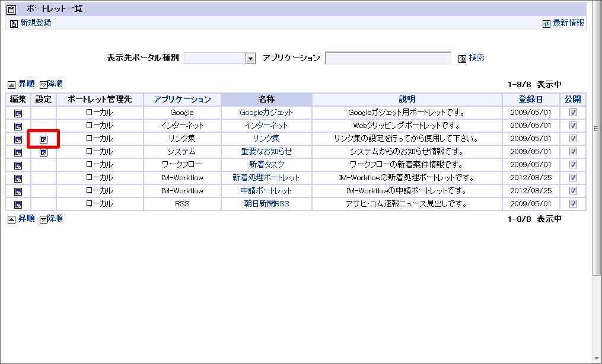Screen dimensions: 602x364
Task: Toggle 公開 checkbox for Googleガジェット
Action: [573, 113]
